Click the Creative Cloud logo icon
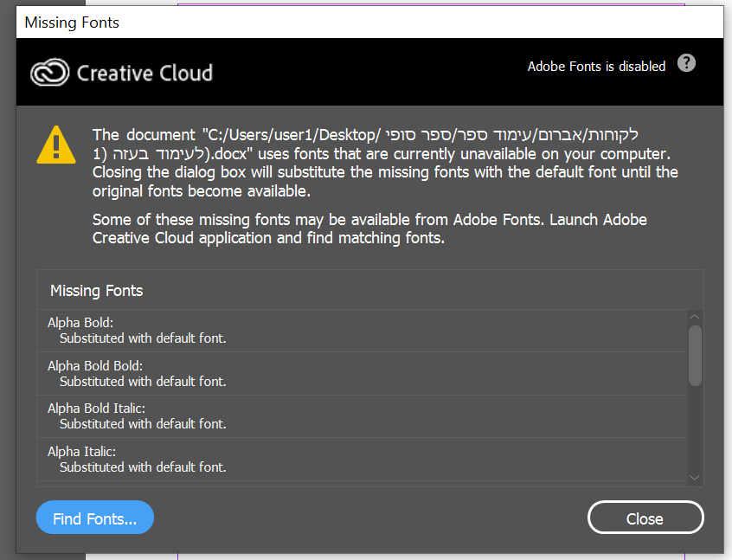732x560 pixels. point(50,73)
